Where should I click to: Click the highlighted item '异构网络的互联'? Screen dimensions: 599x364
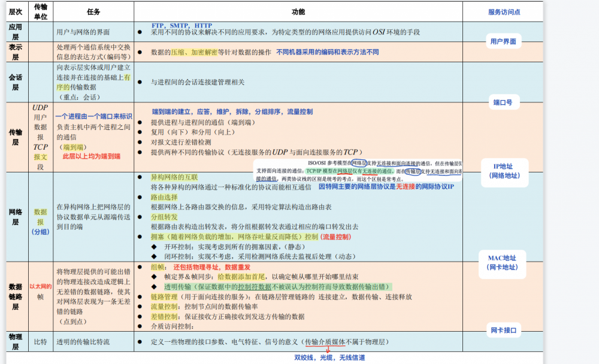[x=174, y=177]
